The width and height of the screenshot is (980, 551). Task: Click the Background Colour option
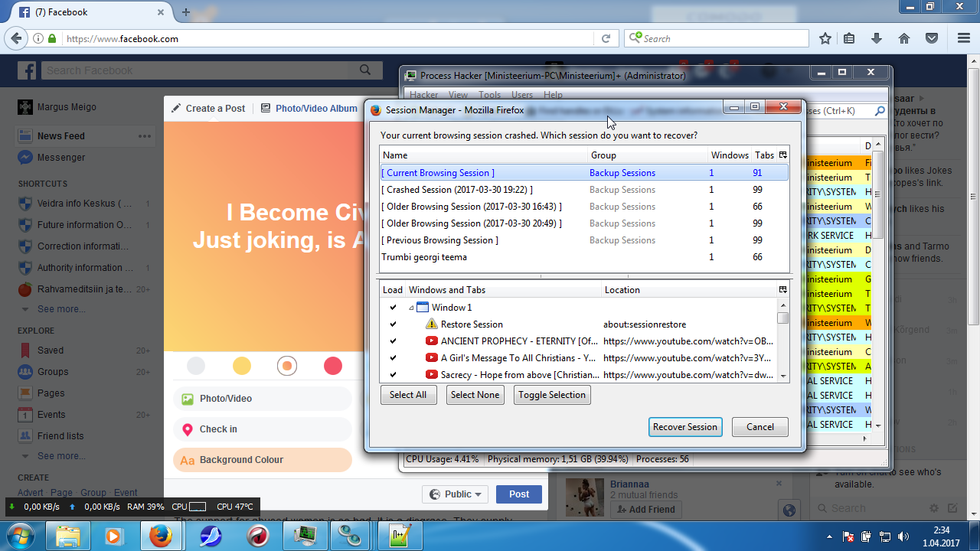(263, 460)
